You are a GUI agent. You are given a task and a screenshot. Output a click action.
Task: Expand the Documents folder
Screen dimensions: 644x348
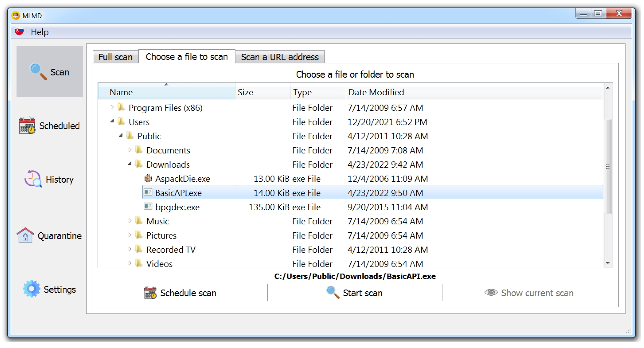pos(130,150)
